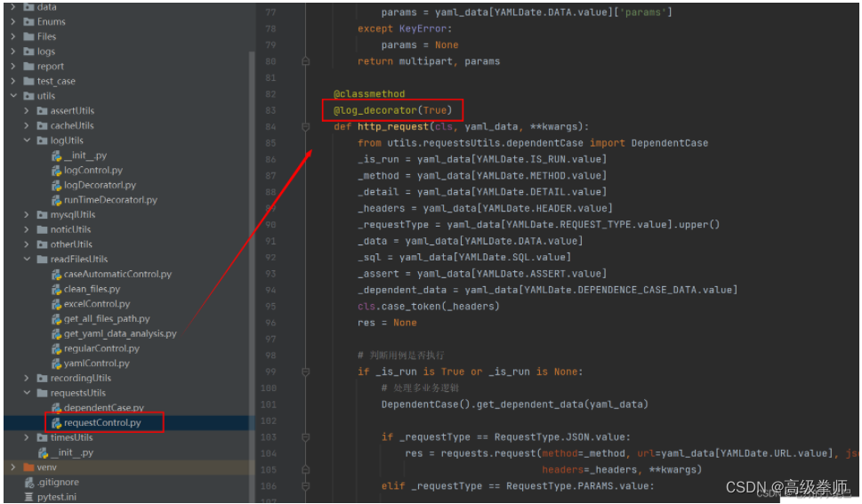This screenshot has height=504, width=862.
Task: Click line number 83 in gutter
Action: pos(270,110)
